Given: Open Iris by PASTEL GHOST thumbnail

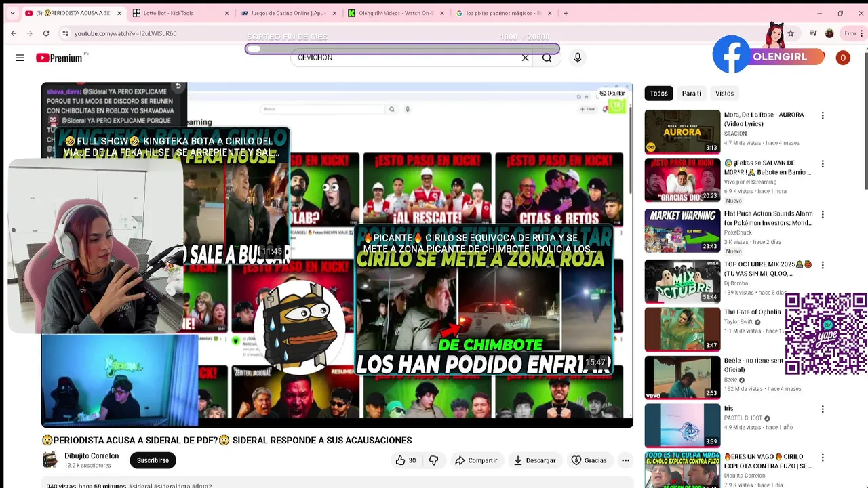Looking at the screenshot, I should (x=682, y=426).
